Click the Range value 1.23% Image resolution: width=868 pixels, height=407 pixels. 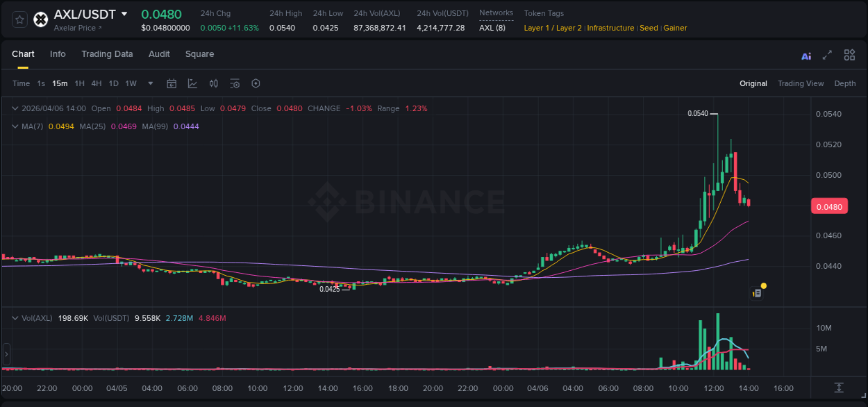click(x=416, y=108)
